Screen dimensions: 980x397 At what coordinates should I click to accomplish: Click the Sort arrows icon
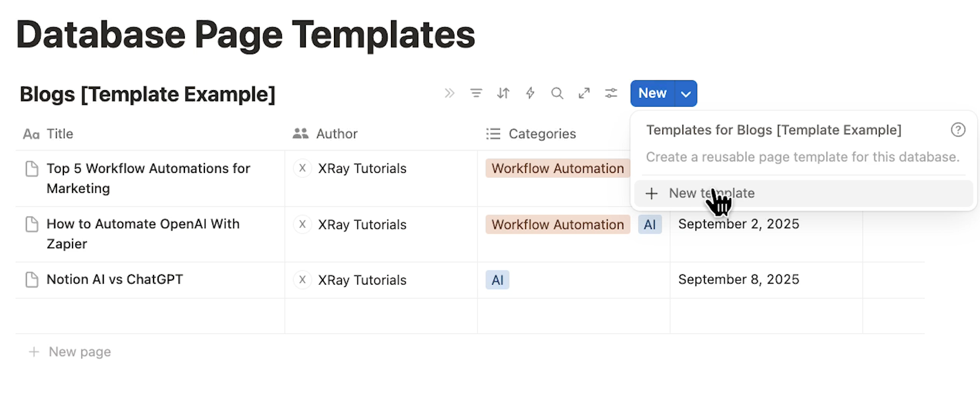pos(503,93)
